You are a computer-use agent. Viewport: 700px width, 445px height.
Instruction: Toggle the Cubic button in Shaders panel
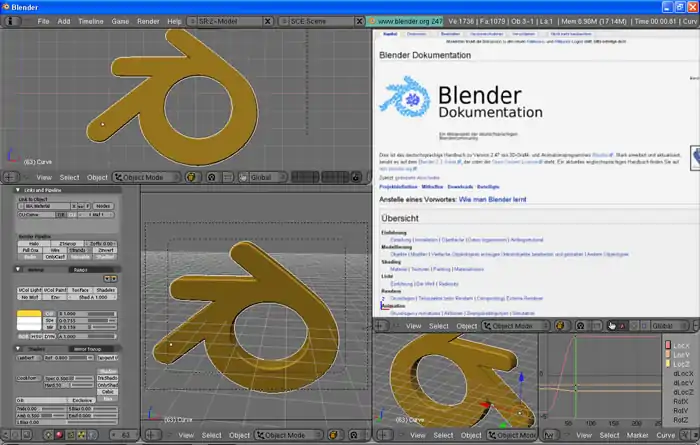coord(108,391)
